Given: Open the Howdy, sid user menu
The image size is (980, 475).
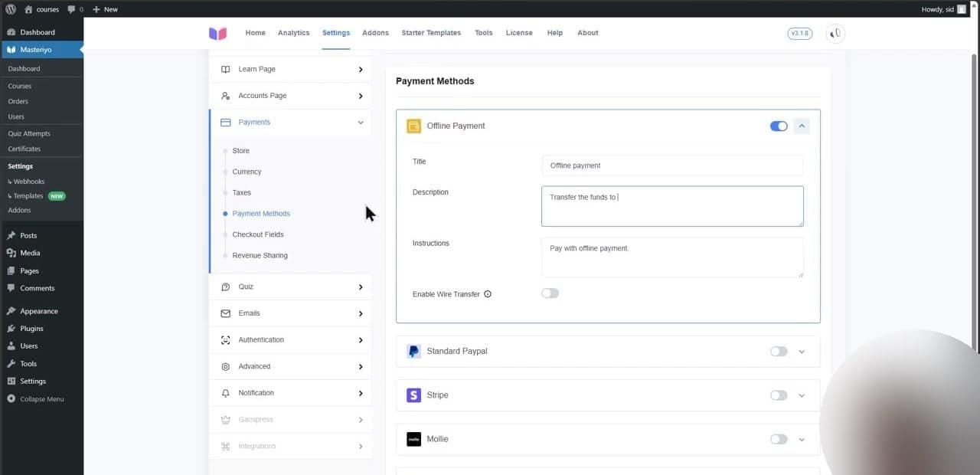Looking at the screenshot, I should 944,9.
